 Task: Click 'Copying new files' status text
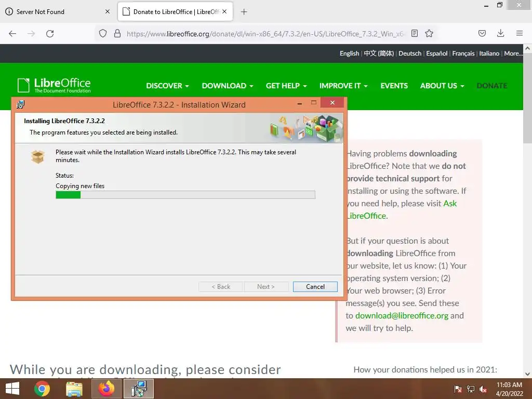[x=80, y=186]
